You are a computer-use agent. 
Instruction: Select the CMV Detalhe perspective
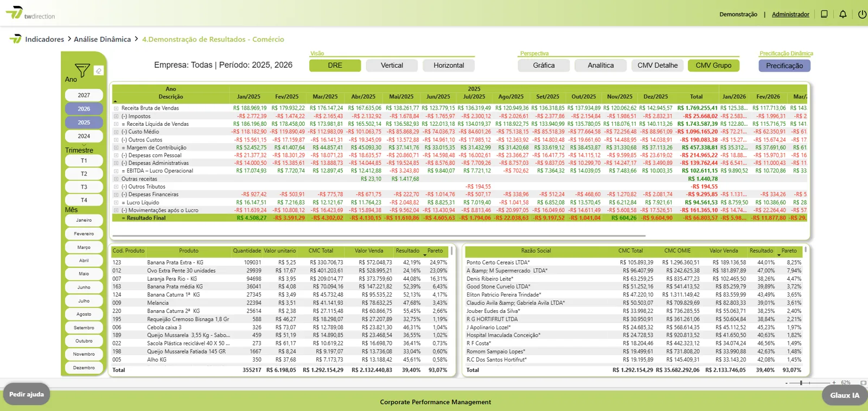tap(658, 66)
